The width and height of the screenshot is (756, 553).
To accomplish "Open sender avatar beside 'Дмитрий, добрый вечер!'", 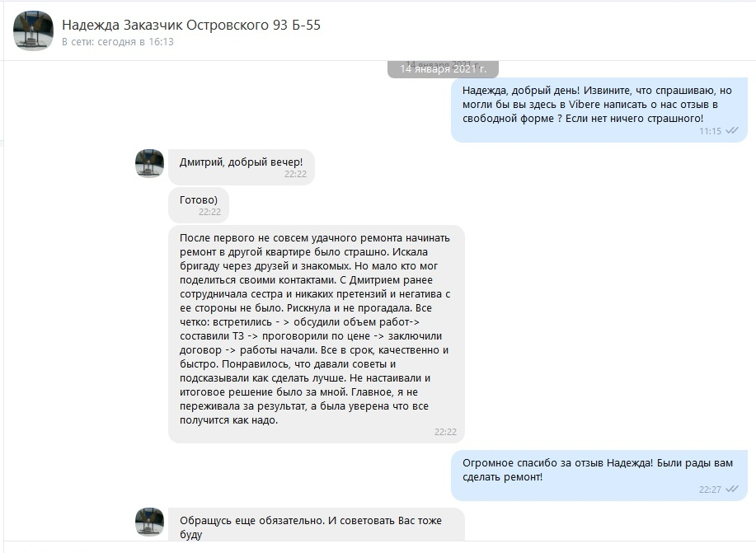I will tap(149, 163).
